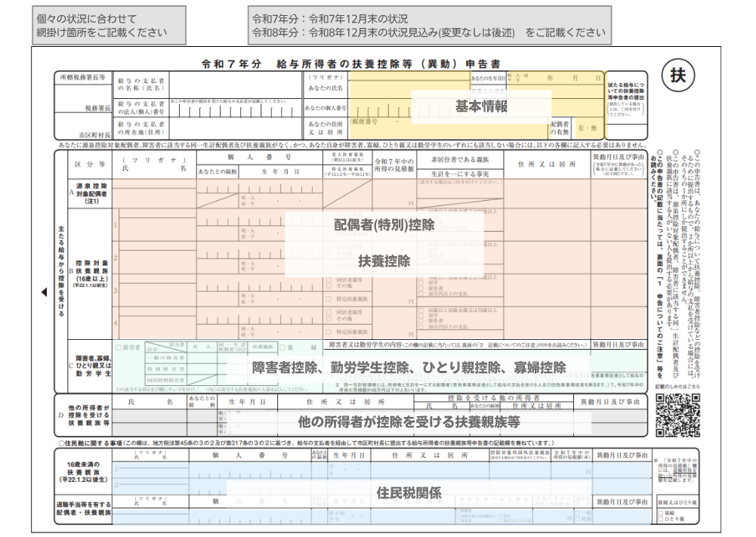Select the 扶養控除 overlay label
The image size is (756, 537).
pyautogui.click(x=384, y=261)
